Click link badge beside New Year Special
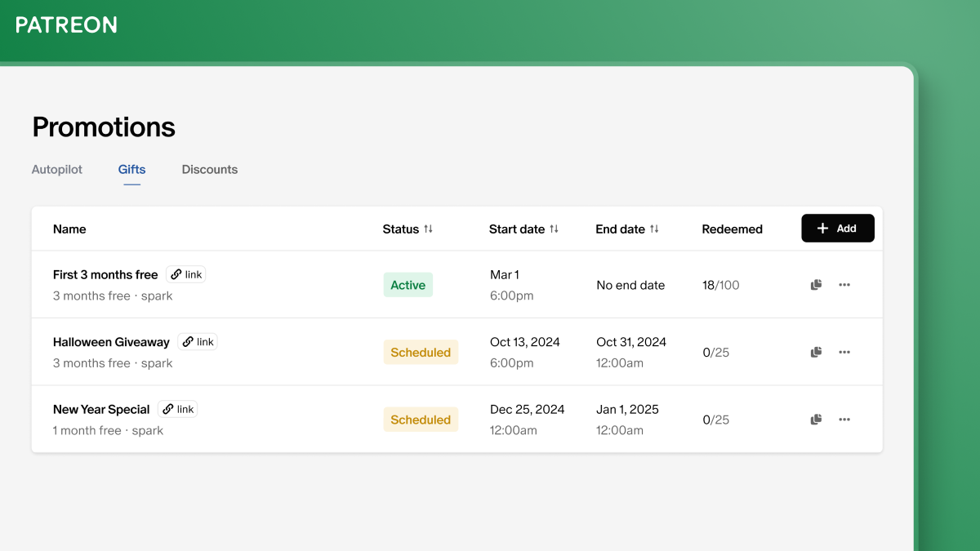980x551 pixels. tap(178, 409)
